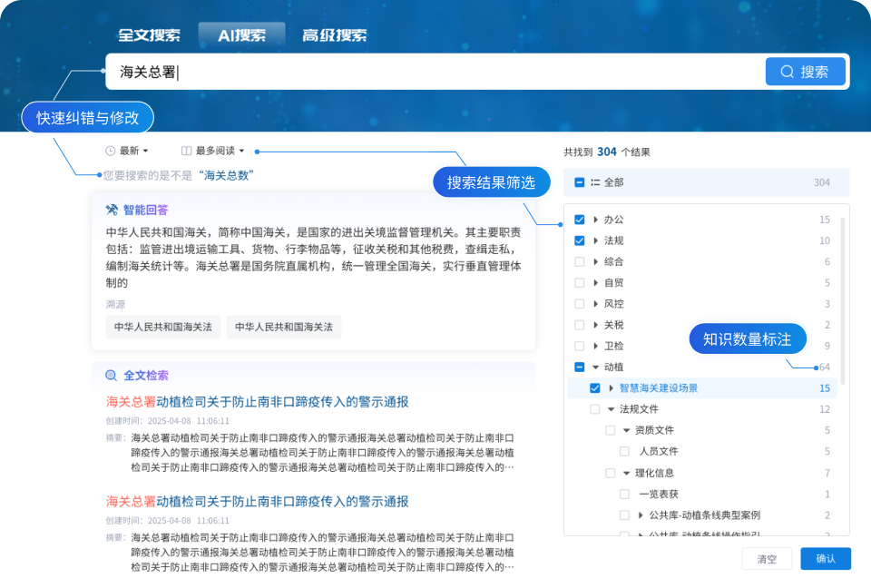Click the list icon beside 全部
The height and width of the screenshot is (588, 871).
pos(595,182)
